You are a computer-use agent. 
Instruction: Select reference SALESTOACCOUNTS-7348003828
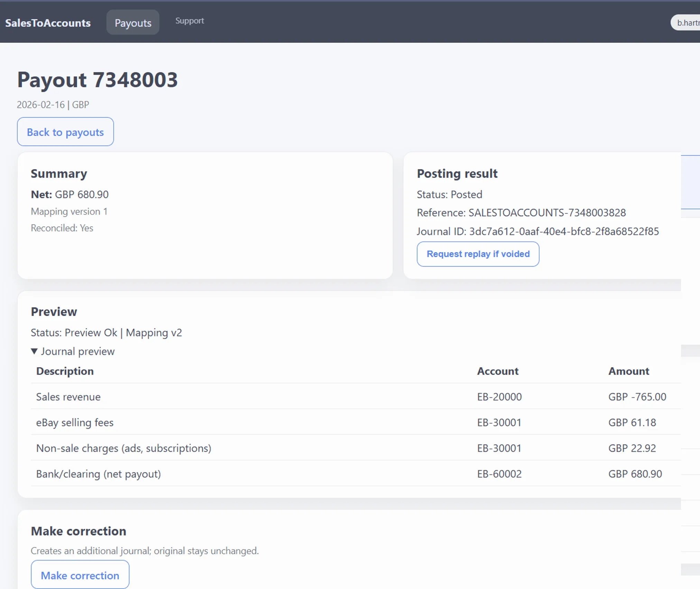547,212
